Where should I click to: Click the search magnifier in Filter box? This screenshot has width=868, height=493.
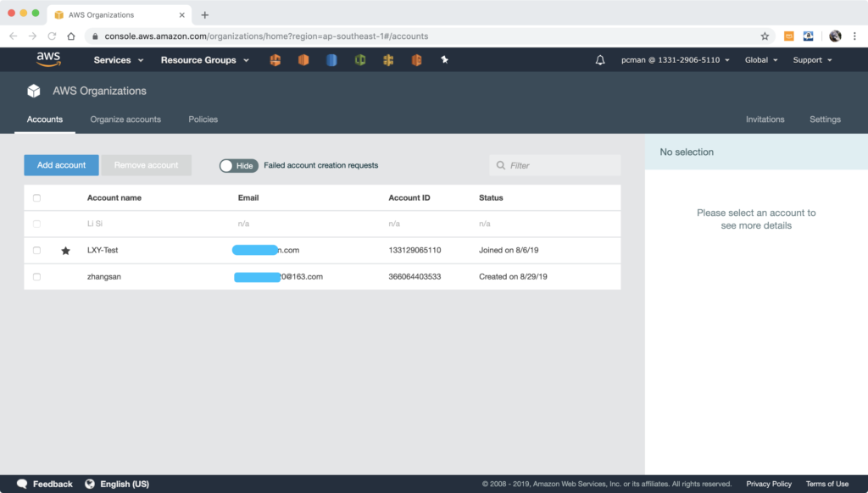coord(500,165)
